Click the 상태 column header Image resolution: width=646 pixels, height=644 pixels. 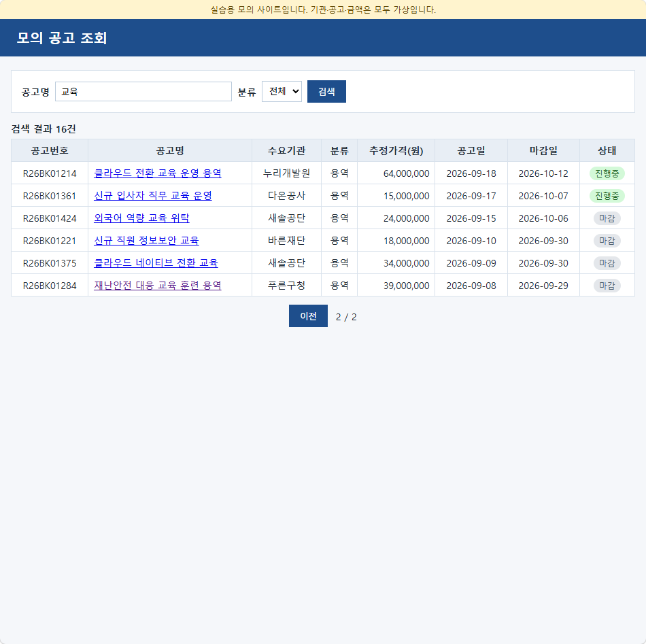[607, 151]
